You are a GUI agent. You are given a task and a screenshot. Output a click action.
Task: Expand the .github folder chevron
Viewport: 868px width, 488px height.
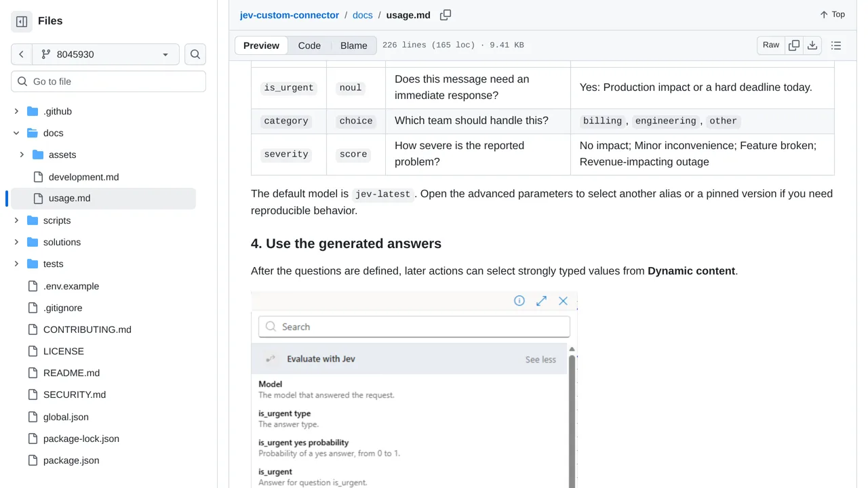pyautogui.click(x=16, y=111)
